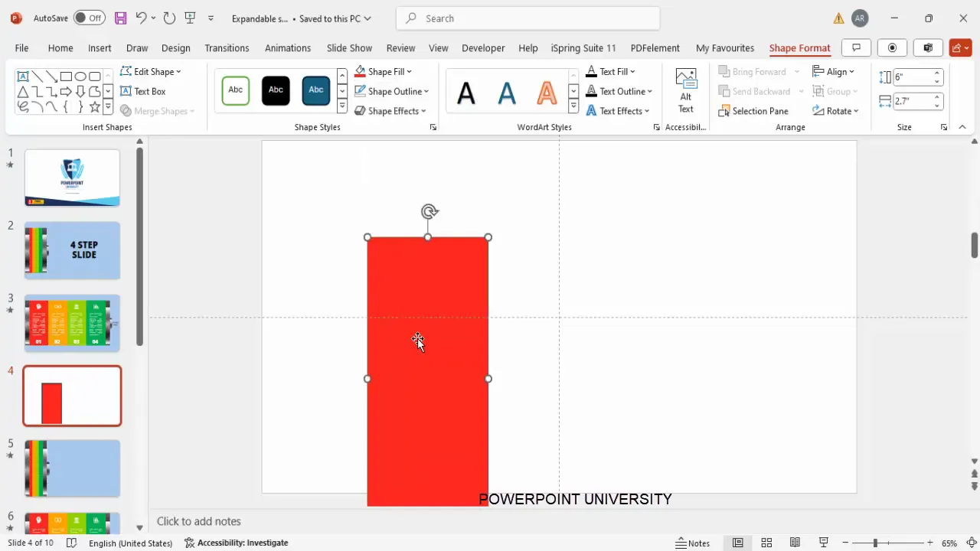
Task: Open the Align dropdown
Action: pyautogui.click(x=835, y=71)
